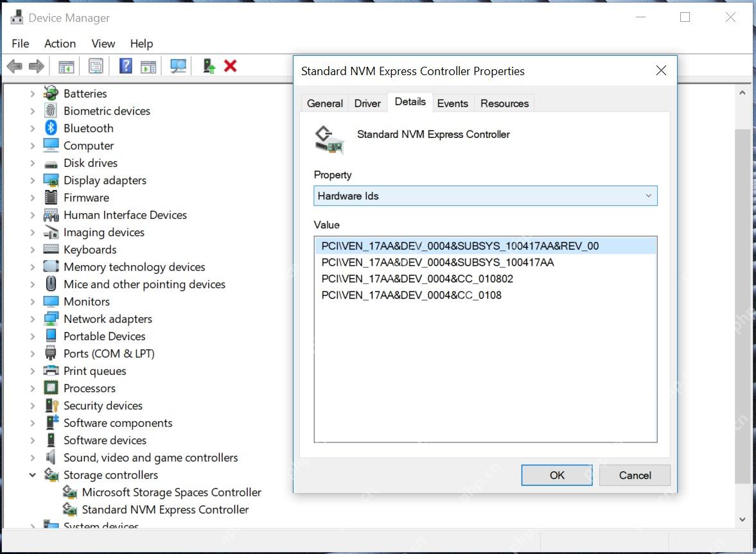756x554 pixels.
Task: Maximize the Device Manager window
Action: 685,17
